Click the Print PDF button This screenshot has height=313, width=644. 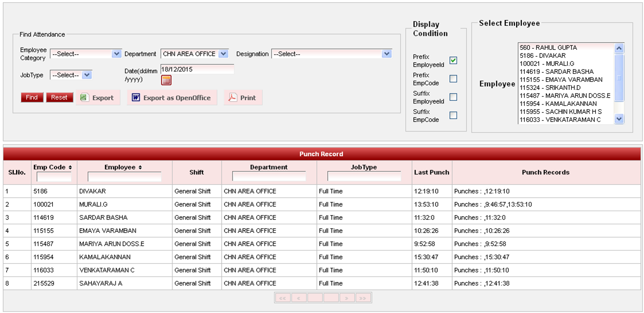click(243, 98)
